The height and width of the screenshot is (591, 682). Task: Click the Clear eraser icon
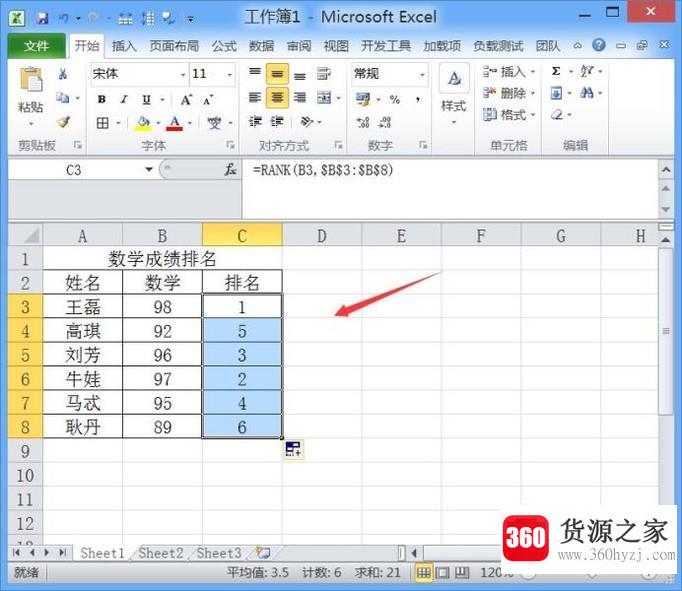tap(557, 115)
